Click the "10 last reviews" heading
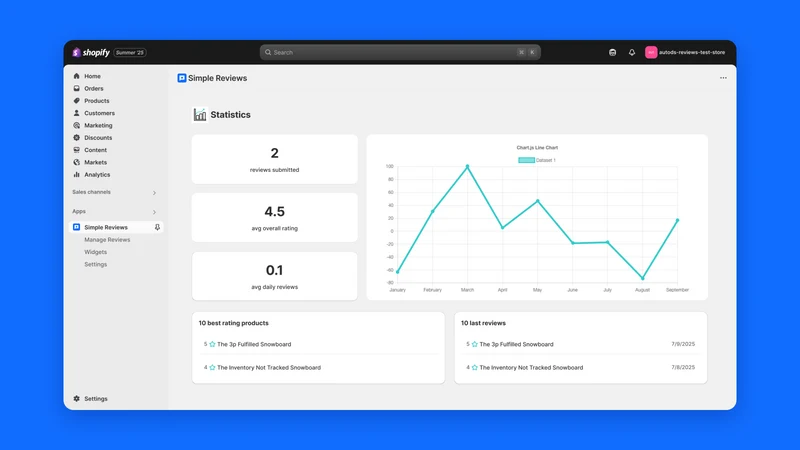This screenshot has height=450, width=800. pyautogui.click(x=483, y=323)
